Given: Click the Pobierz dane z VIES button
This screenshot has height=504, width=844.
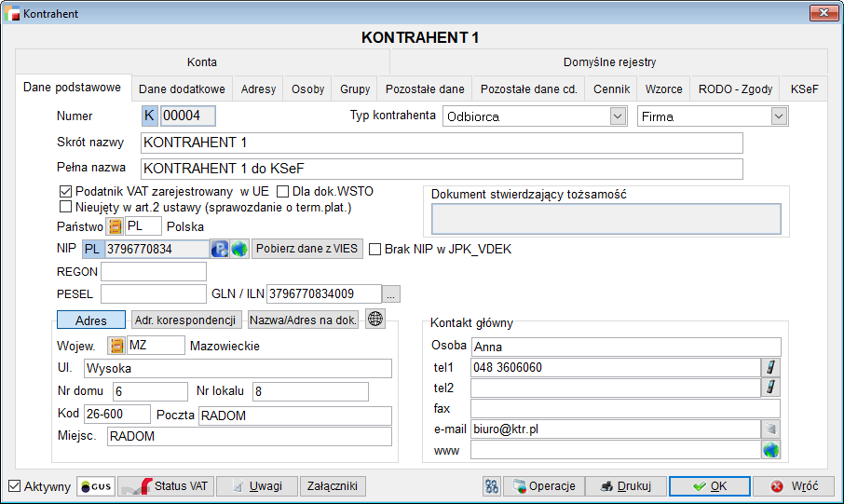Looking at the screenshot, I should [306, 249].
